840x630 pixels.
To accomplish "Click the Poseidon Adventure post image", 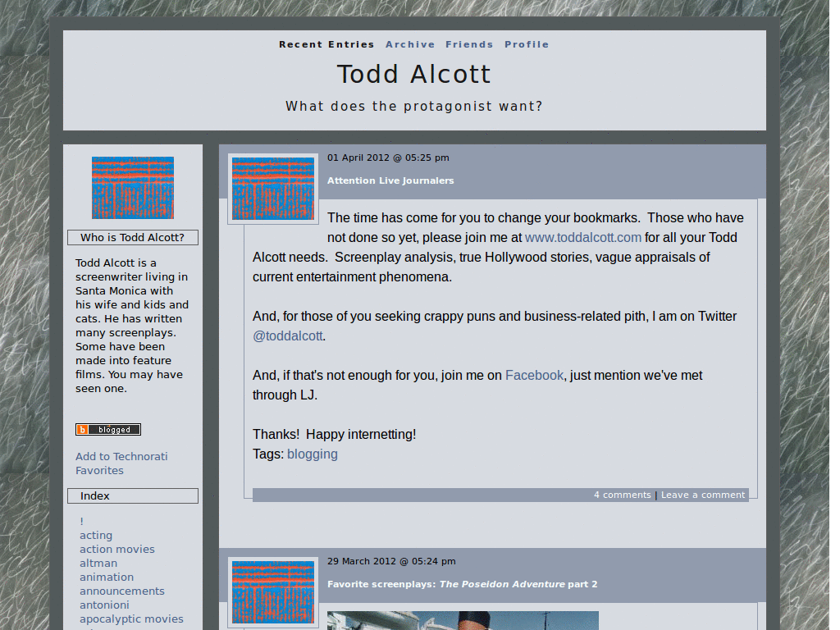I will (x=463, y=620).
